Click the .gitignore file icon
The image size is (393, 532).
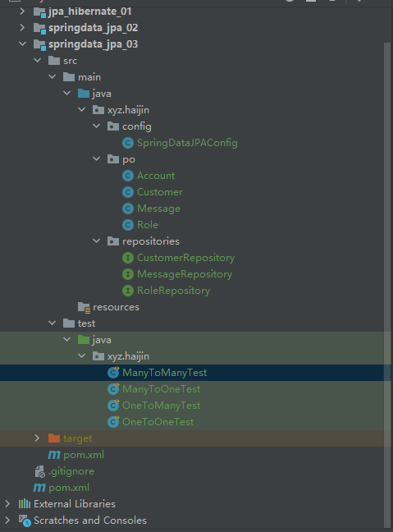pos(39,471)
